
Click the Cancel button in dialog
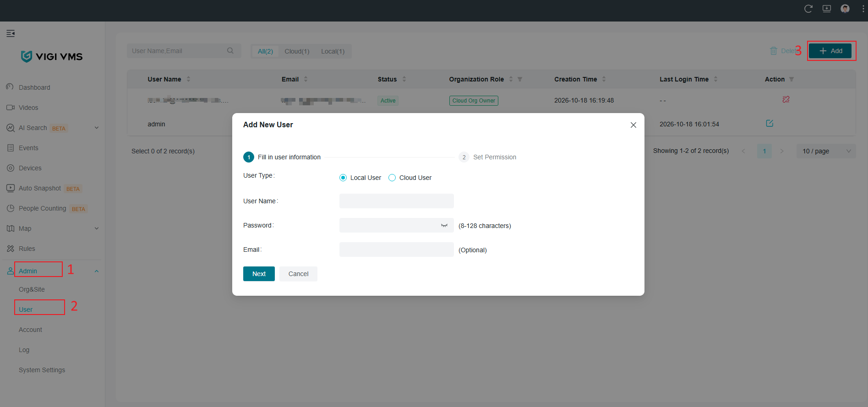298,274
